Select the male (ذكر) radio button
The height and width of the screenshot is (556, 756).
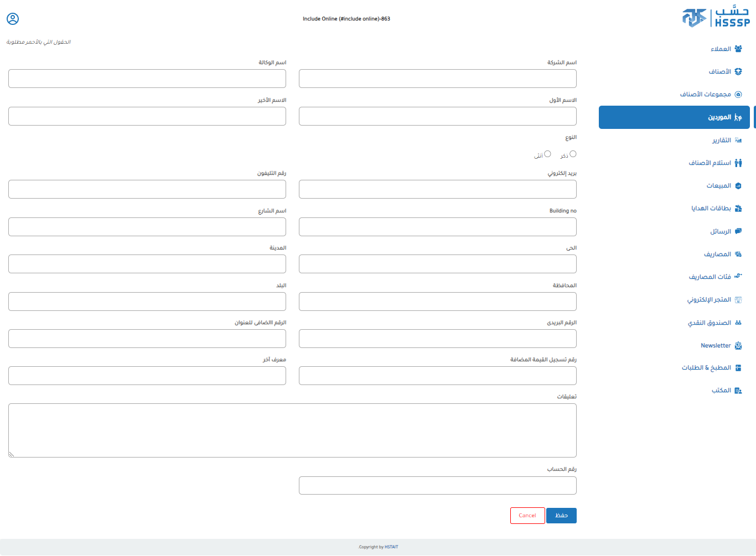pos(573,154)
